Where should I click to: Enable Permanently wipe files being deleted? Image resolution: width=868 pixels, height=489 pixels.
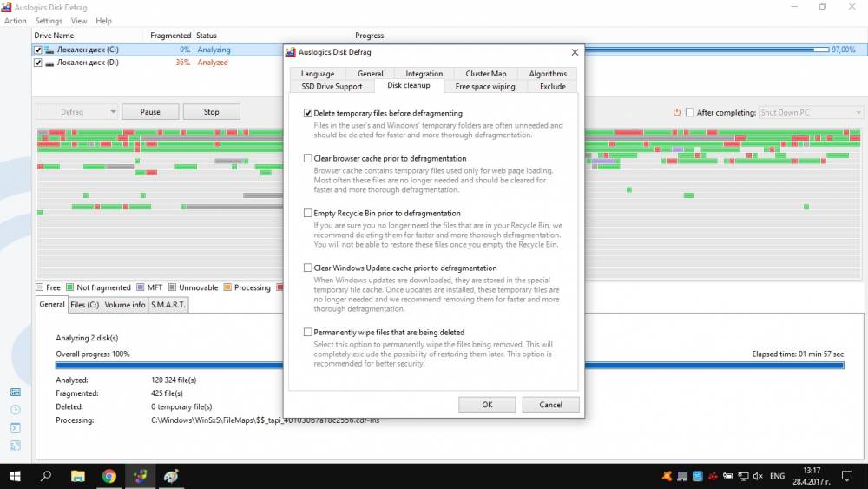[x=308, y=333]
